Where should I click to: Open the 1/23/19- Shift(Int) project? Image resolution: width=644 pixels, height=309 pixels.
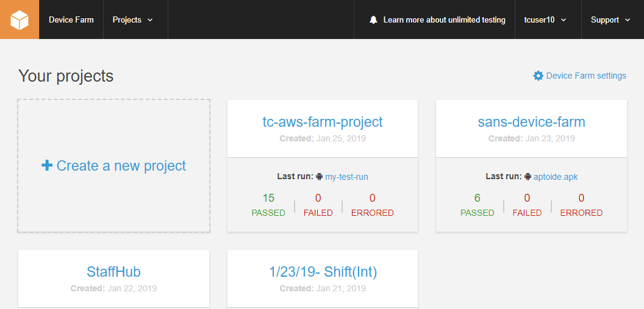tap(323, 272)
